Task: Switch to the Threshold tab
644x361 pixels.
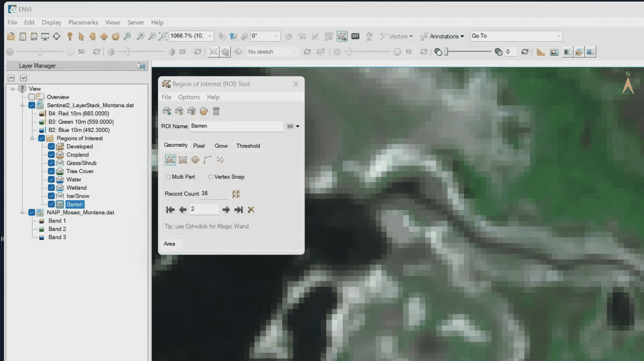Action: [248, 146]
